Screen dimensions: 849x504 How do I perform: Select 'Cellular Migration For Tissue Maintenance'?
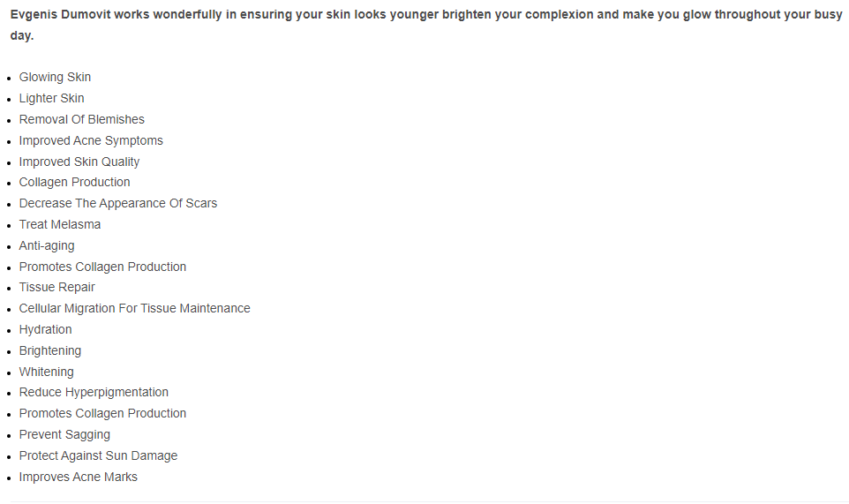point(134,308)
